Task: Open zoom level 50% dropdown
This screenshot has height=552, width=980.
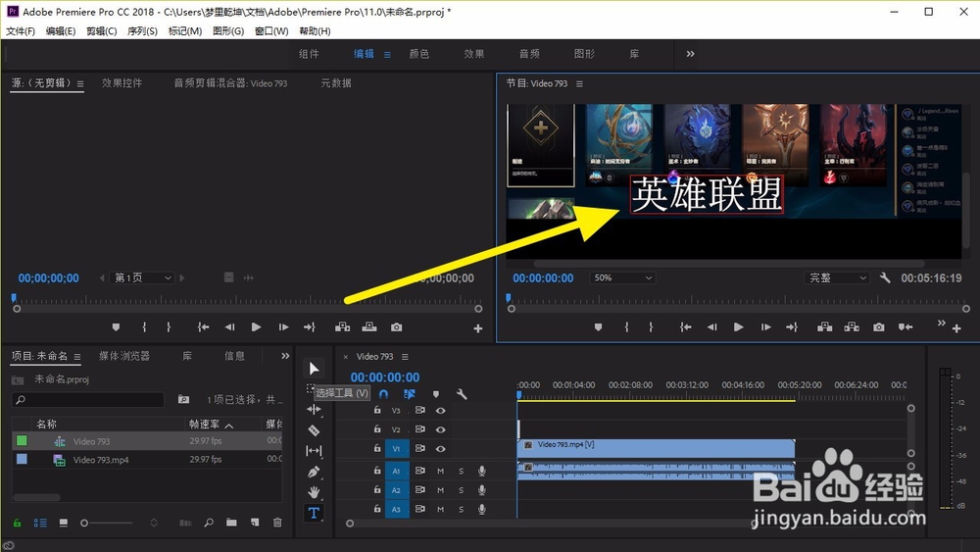Action: coord(622,277)
